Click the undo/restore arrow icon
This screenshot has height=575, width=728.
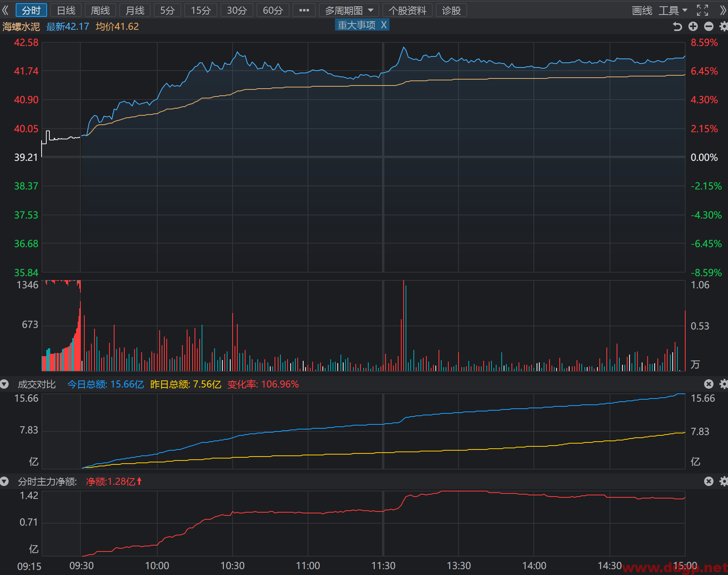[677, 26]
